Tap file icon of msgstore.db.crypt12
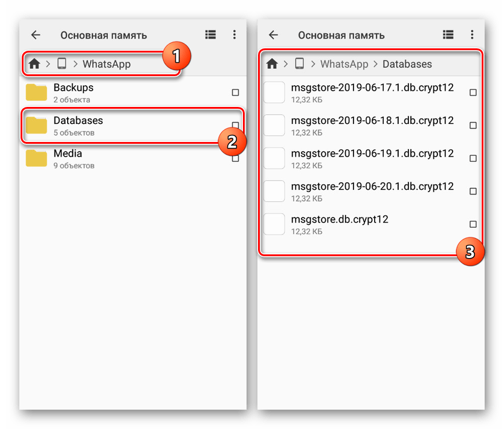 pyautogui.click(x=274, y=224)
